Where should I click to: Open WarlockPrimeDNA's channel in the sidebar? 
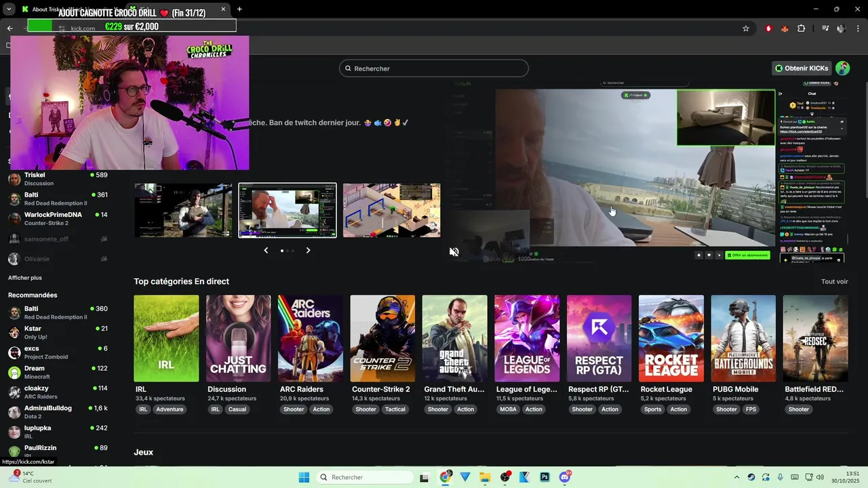(58, 218)
